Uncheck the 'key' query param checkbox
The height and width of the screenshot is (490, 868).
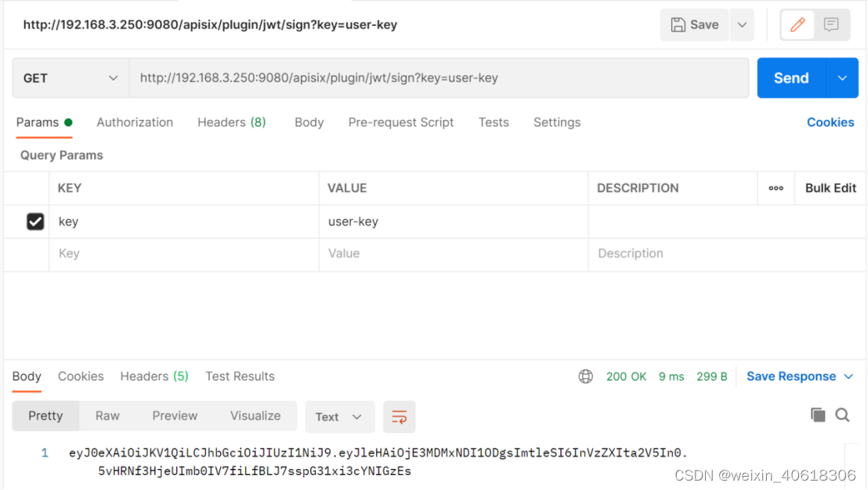tap(35, 222)
